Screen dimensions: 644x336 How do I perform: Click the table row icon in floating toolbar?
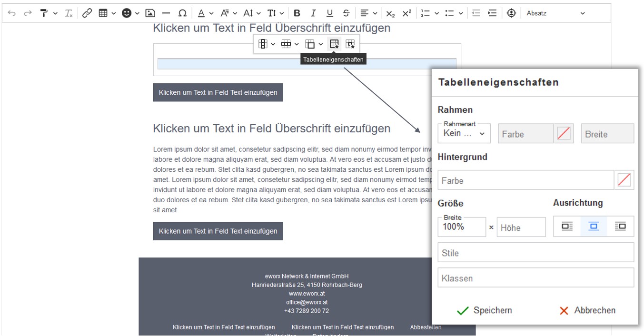[286, 44]
